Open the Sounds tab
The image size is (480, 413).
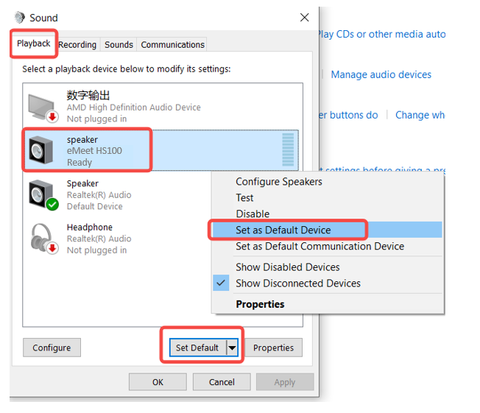pyautogui.click(x=119, y=45)
